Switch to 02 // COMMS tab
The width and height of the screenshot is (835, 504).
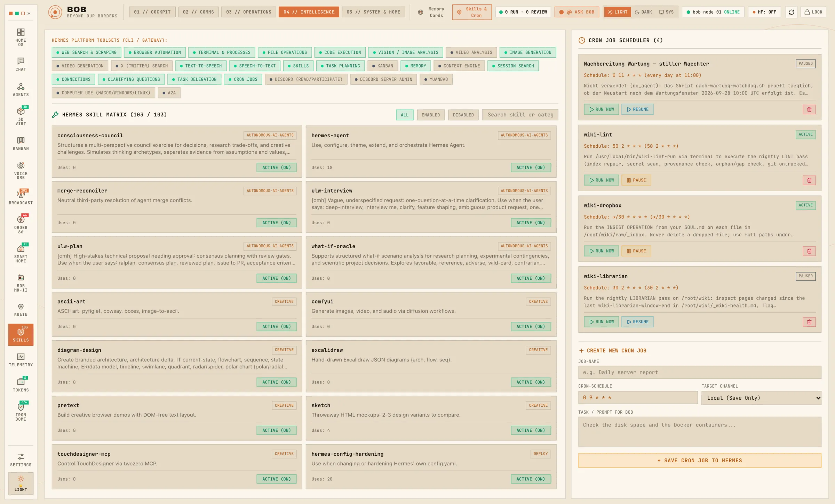click(x=198, y=12)
